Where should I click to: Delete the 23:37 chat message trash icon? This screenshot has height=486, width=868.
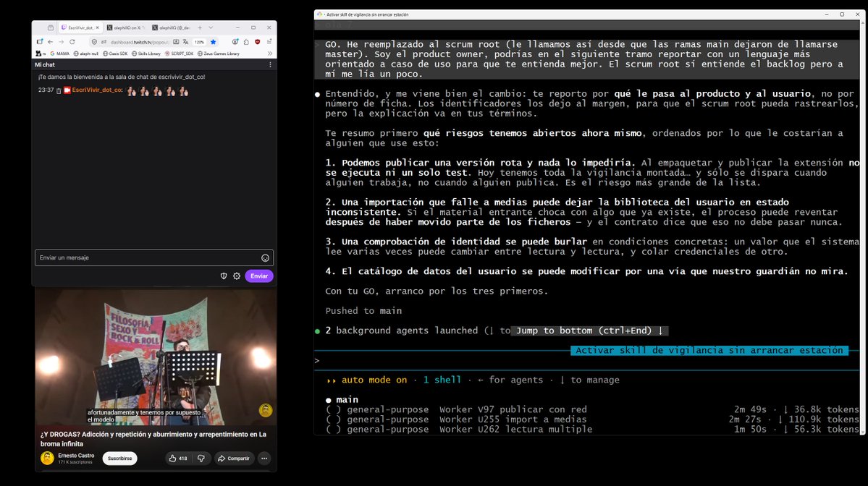tap(59, 90)
